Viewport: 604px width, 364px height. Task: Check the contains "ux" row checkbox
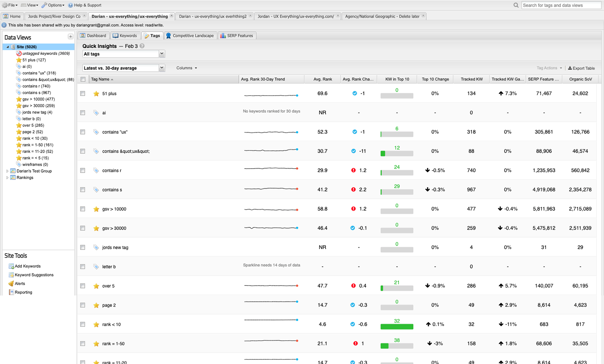83,132
